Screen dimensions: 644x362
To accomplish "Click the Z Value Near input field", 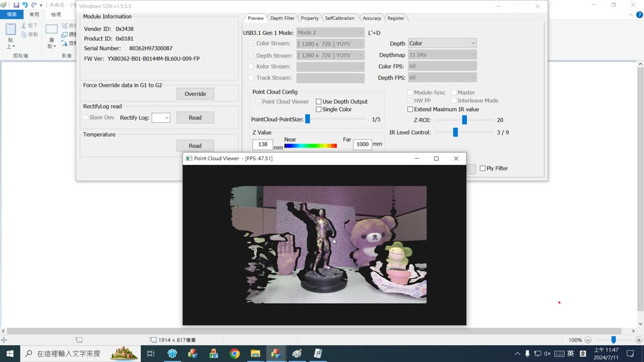I will coord(262,144).
